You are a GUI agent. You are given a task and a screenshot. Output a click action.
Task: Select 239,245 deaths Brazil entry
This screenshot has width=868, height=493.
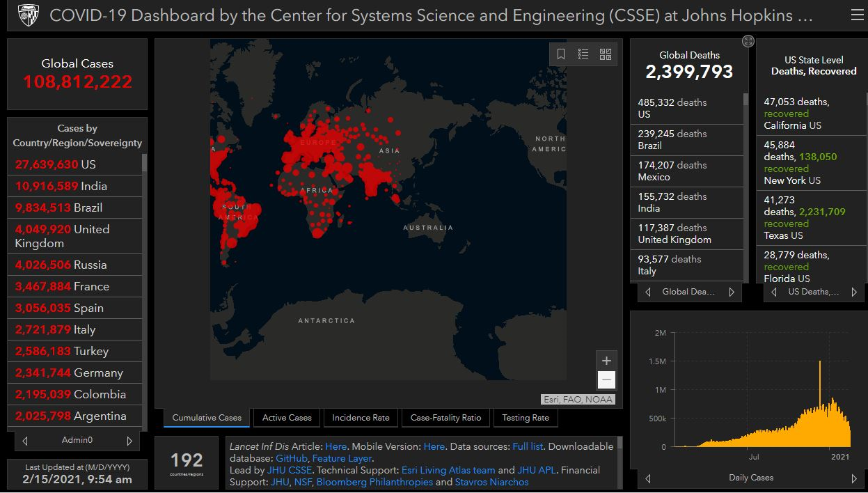[x=686, y=140]
